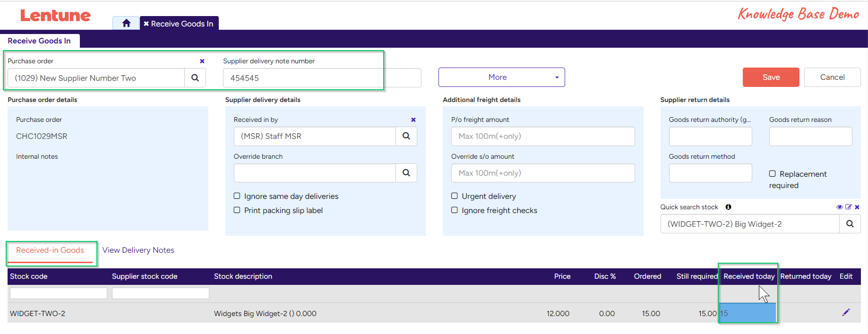Clear the Received in by field
This screenshot has width=868, height=334.
coord(413,120)
